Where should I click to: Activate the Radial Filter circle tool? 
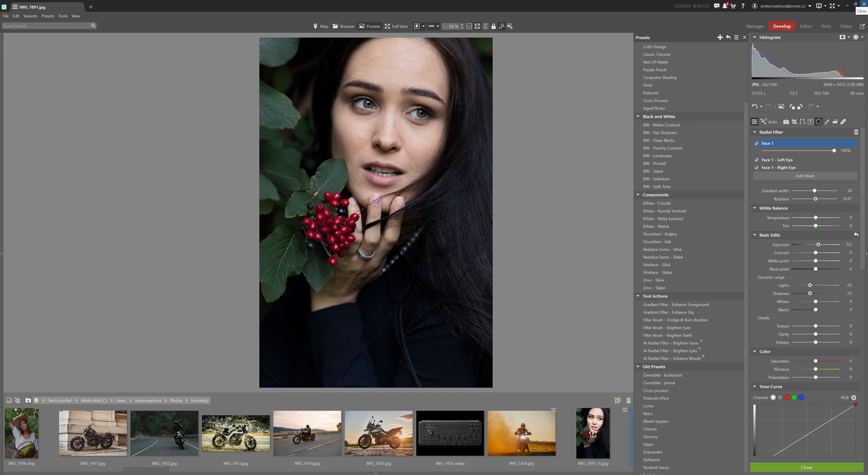(818, 121)
